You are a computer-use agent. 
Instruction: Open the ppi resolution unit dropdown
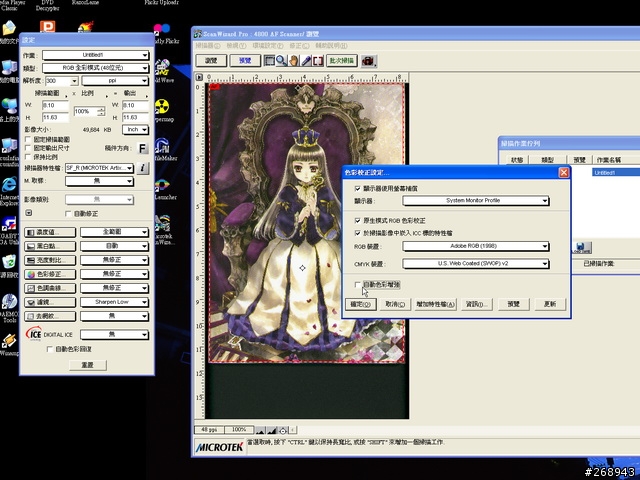[115, 81]
